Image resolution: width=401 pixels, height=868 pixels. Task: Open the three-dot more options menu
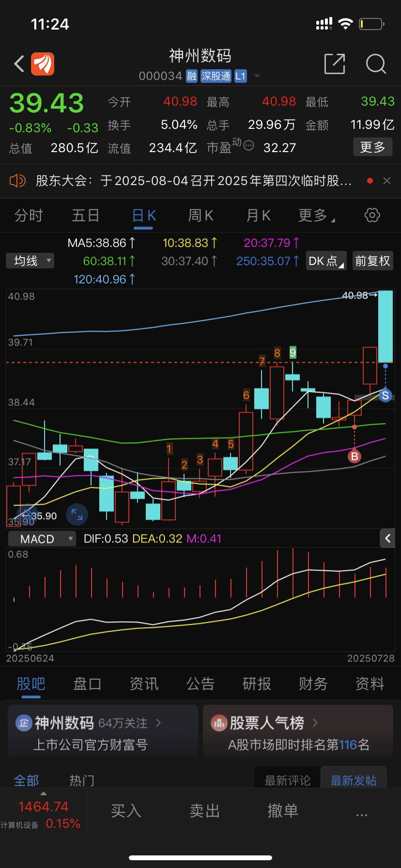361,815
